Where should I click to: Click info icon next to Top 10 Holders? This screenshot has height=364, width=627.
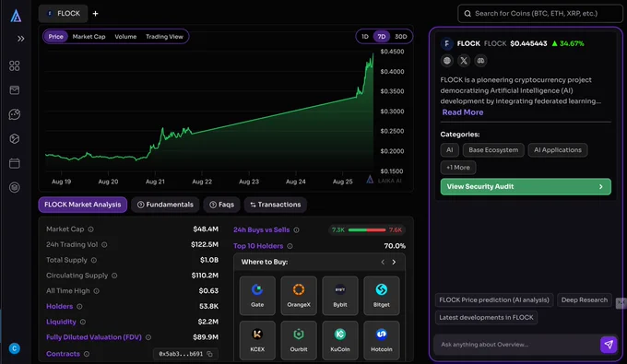click(290, 247)
